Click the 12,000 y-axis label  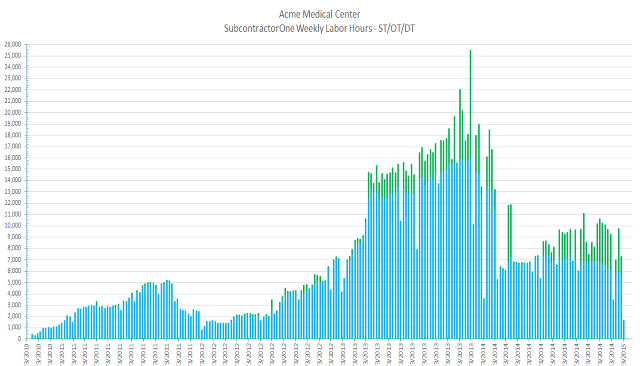point(13,203)
